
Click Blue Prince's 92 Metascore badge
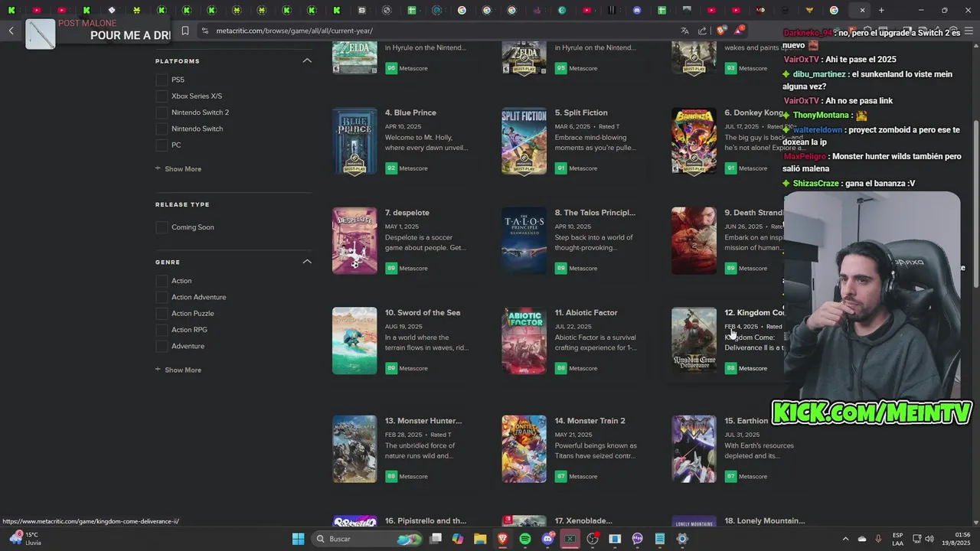tap(391, 168)
